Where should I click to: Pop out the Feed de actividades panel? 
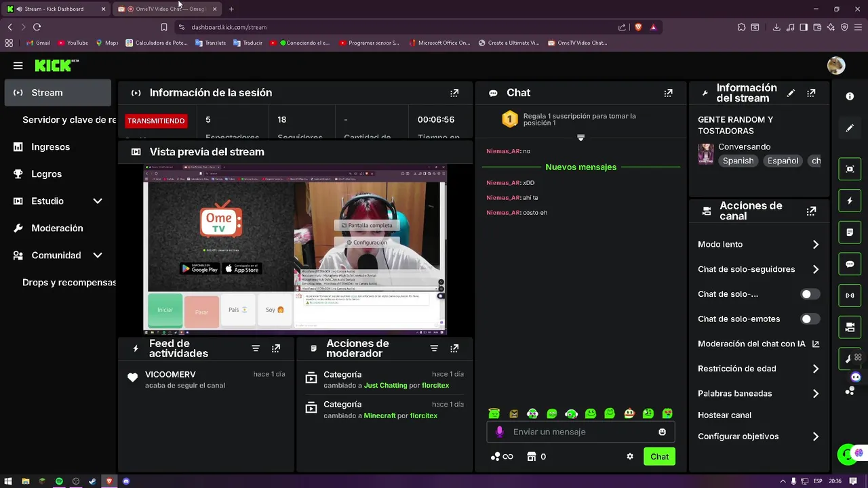click(x=276, y=348)
